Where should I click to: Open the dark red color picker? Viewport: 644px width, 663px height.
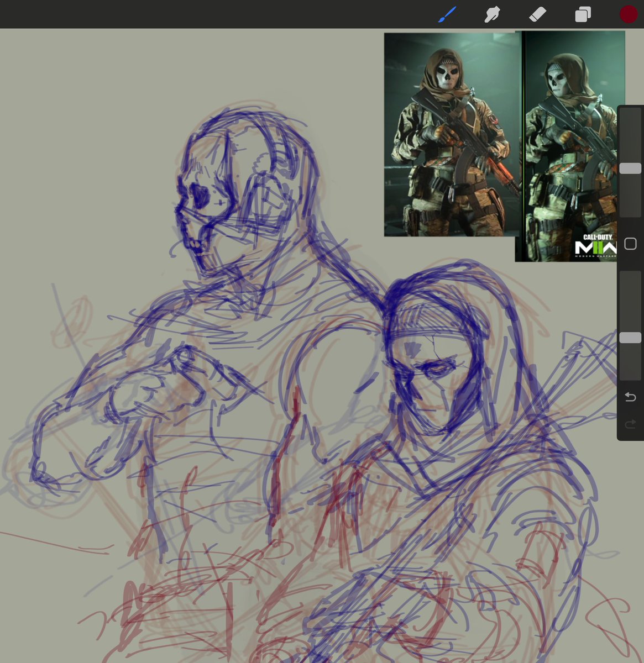coord(629,14)
